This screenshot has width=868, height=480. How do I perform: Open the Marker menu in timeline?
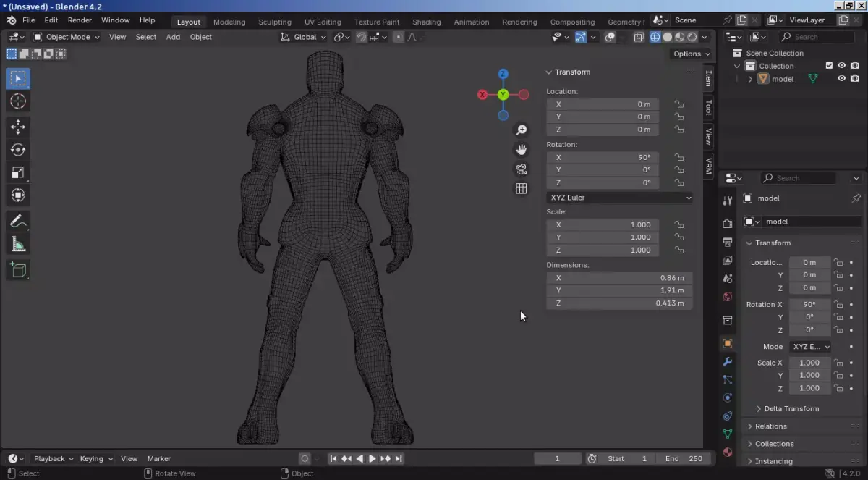point(159,459)
